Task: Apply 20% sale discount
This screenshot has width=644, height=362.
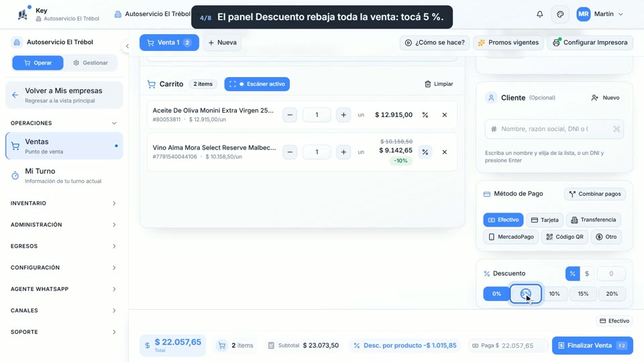Action: [612, 294]
